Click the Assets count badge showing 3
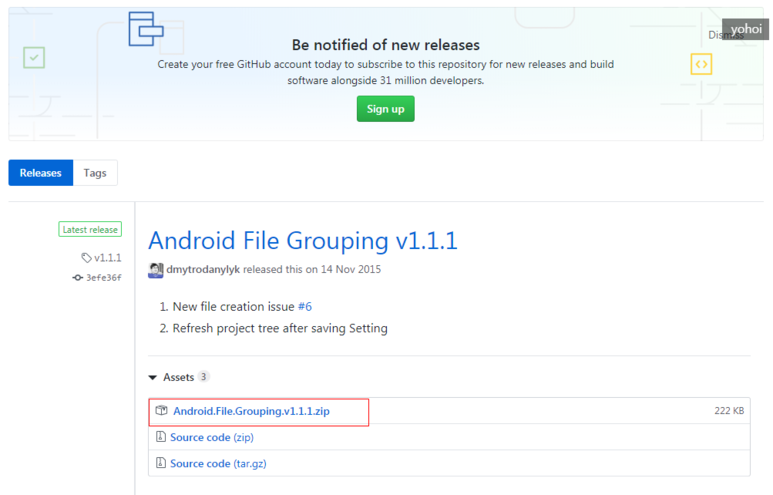 (x=203, y=377)
